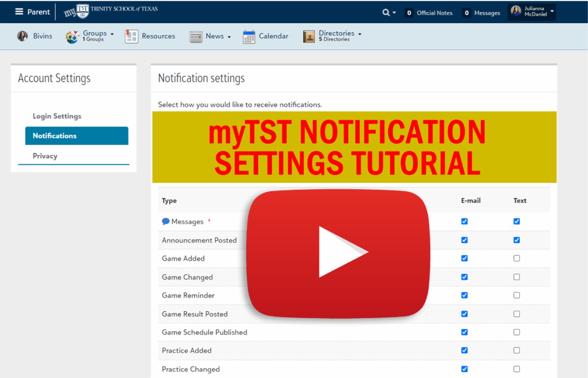Check Text for Game Schedule Published
Image resolution: width=588 pixels, height=378 pixels.
coord(516,332)
